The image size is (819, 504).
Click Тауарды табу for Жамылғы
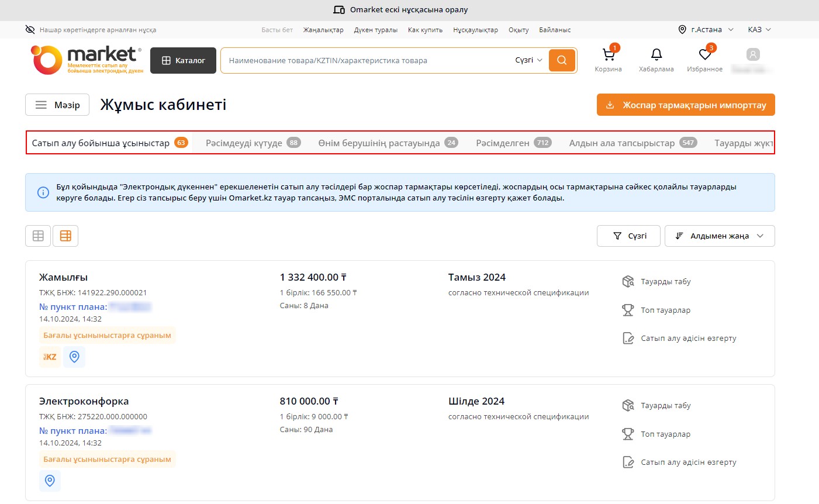tap(665, 282)
